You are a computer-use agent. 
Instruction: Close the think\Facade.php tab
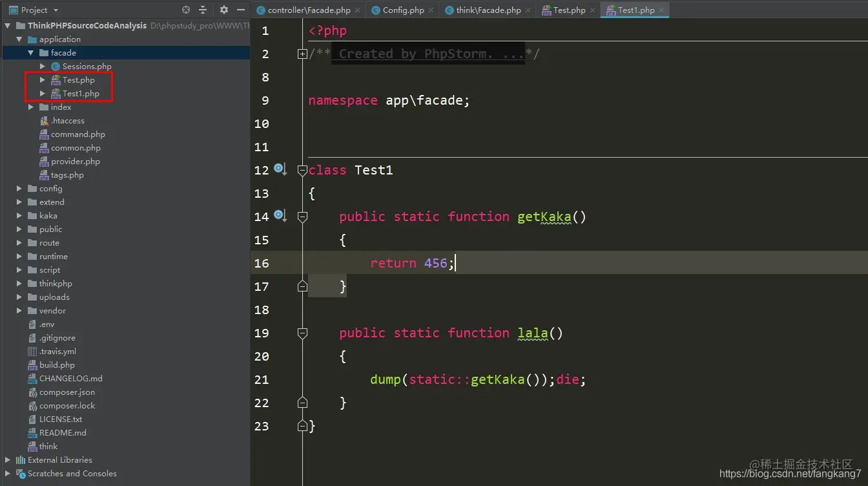point(528,10)
